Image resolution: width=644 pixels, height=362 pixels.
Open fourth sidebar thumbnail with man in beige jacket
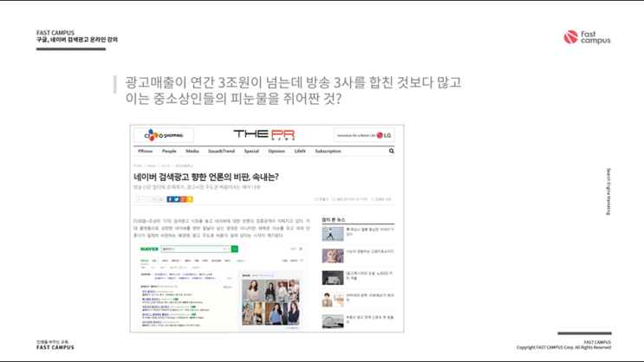[x=333, y=300]
